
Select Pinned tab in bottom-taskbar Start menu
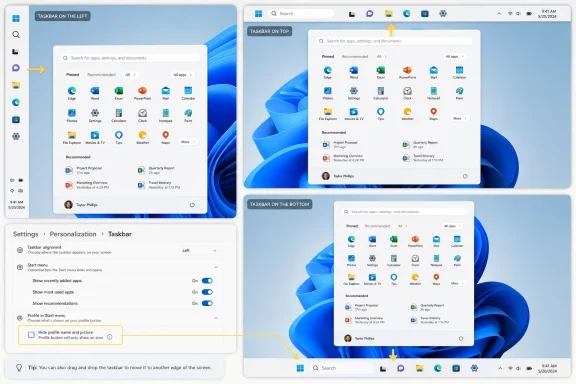[352, 226]
